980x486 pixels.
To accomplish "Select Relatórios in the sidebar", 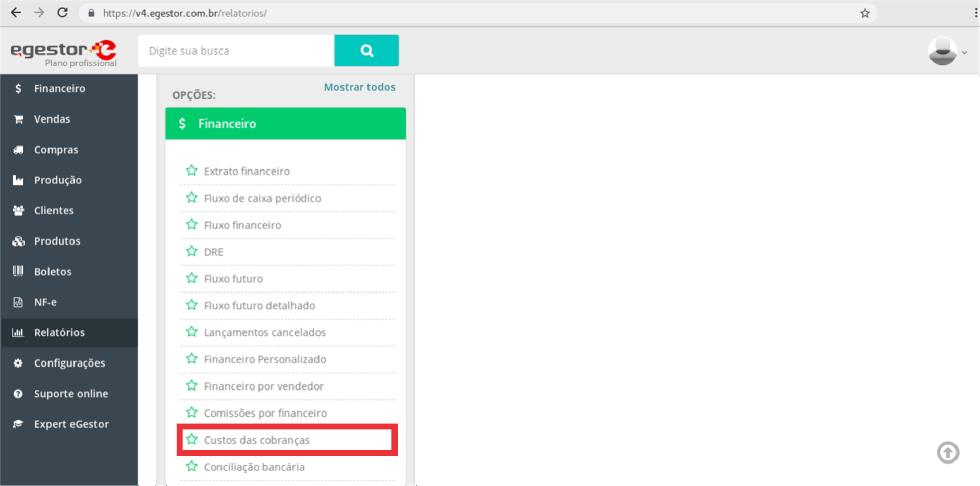I will click(69, 332).
